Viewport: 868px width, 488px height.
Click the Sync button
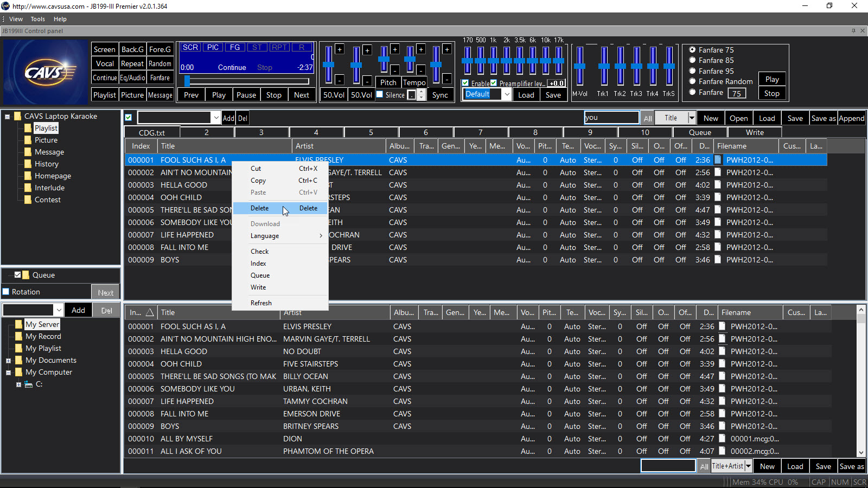pos(440,95)
